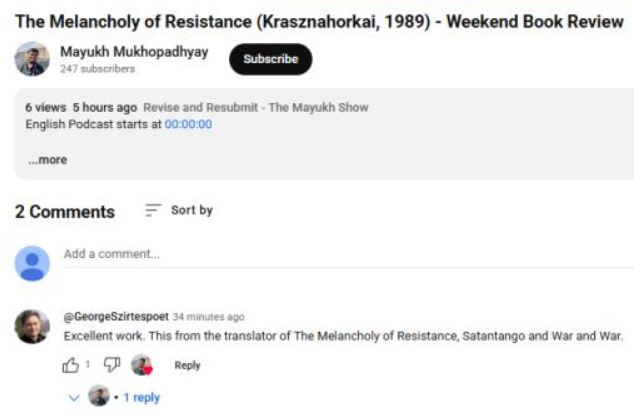634x418 pixels.
Task: Click the video title text
Action: (319, 22)
